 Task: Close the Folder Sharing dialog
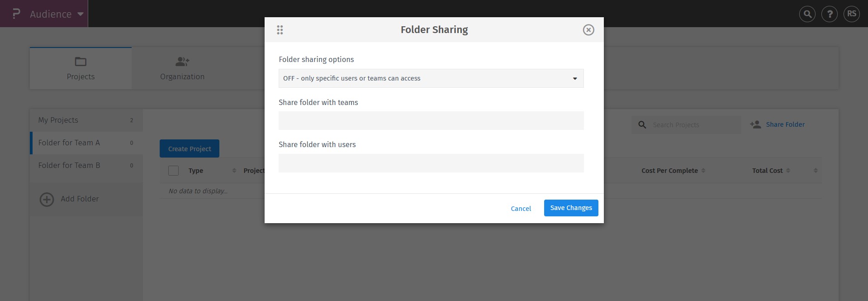click(588, 30)
